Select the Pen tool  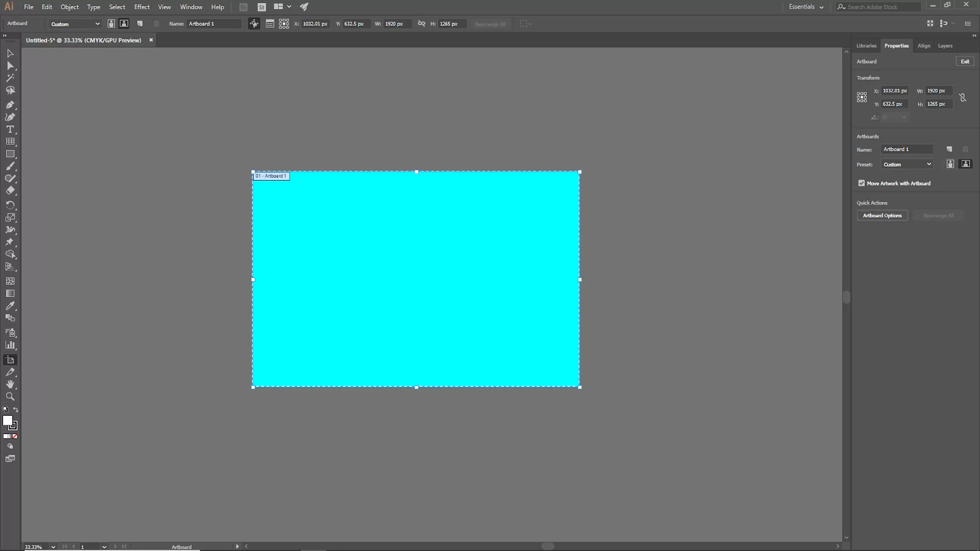click(10, 105)
